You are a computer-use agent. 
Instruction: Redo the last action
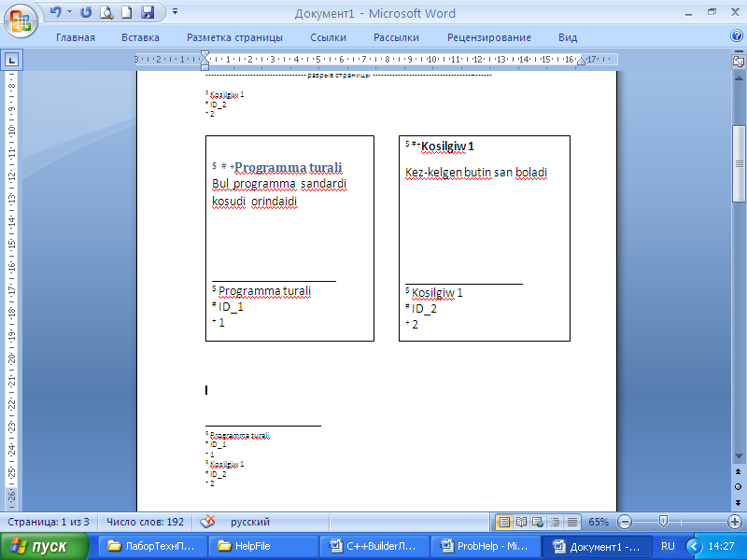coord(86,12)
